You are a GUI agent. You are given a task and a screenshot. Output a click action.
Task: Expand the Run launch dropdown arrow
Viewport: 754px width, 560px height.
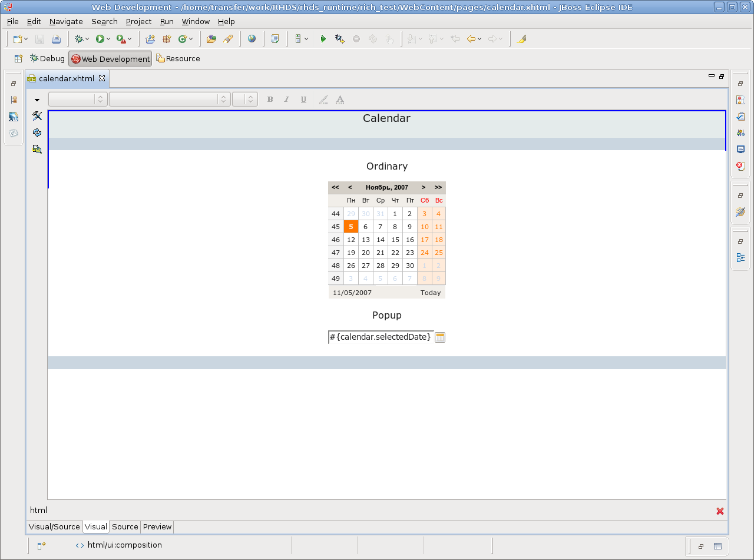108,39
